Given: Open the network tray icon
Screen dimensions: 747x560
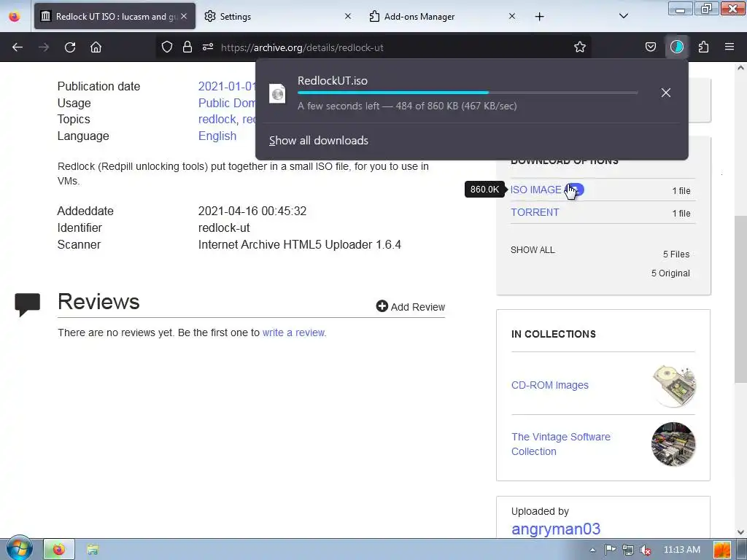Looking at the screenshot, I should [628, 550].
